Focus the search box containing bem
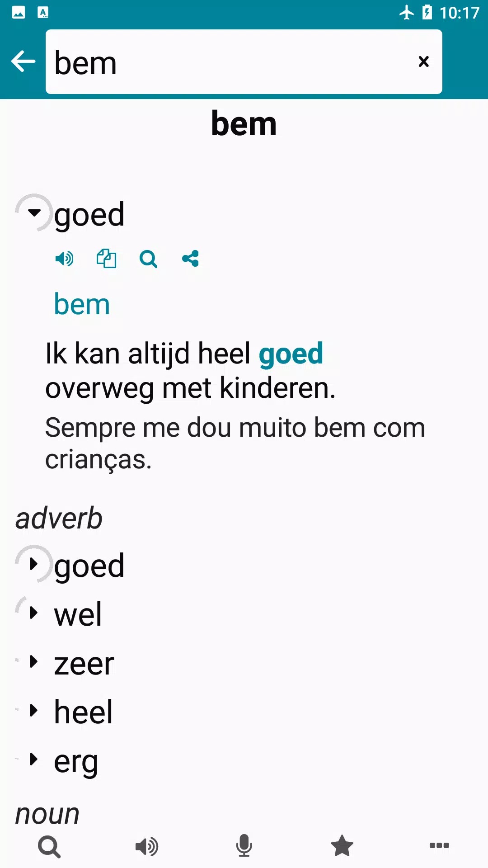The height and width of the screenshot is (868, 488). [x=226, y=62]
